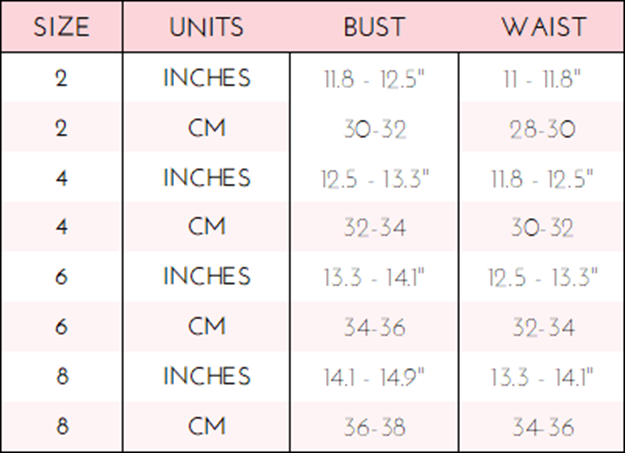Click the UNITS column header
Screen dimensions: 625x453
(x=206, y=27)
